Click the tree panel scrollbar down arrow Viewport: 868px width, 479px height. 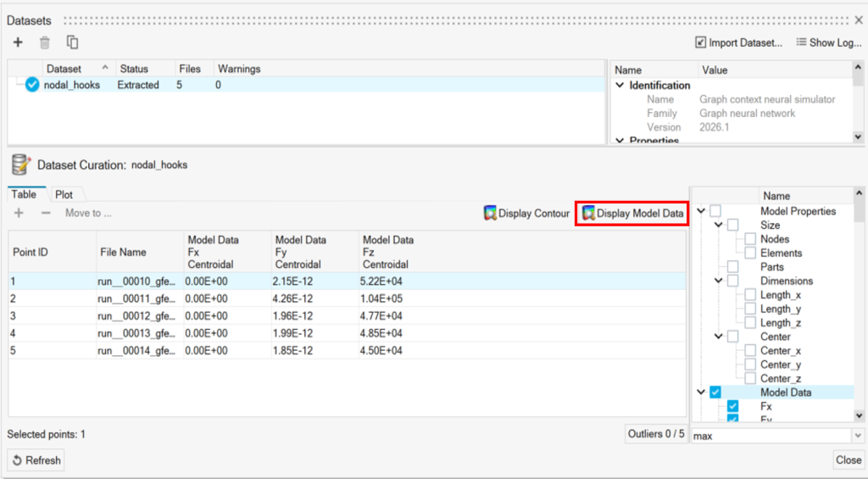click(x=859, y=415)
